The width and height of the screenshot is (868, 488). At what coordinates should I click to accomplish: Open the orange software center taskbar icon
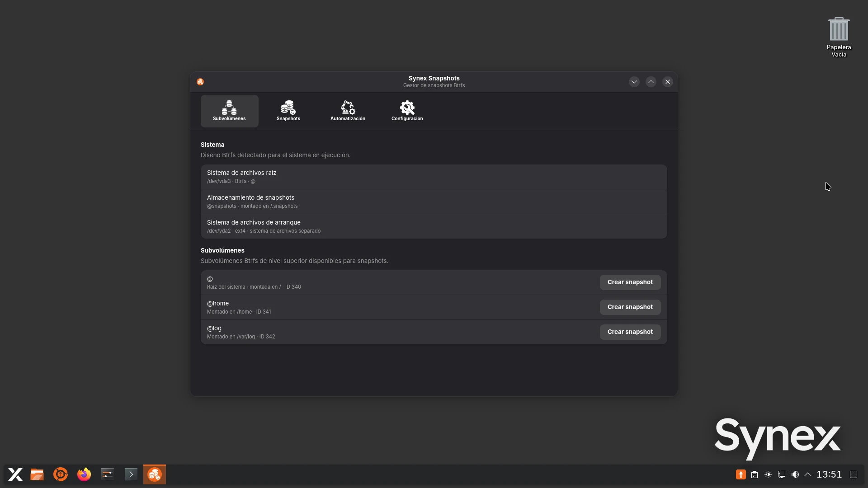[61, 474]
